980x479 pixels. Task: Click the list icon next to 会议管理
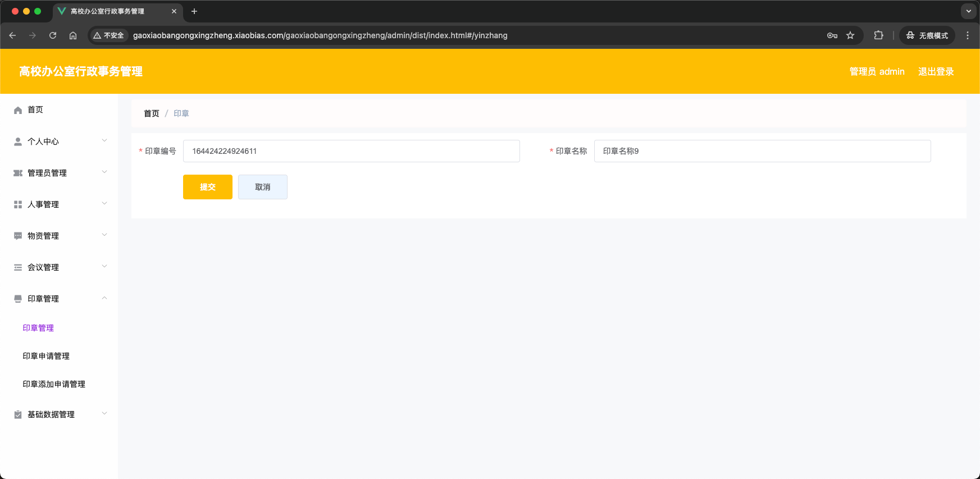coord(18,267)
